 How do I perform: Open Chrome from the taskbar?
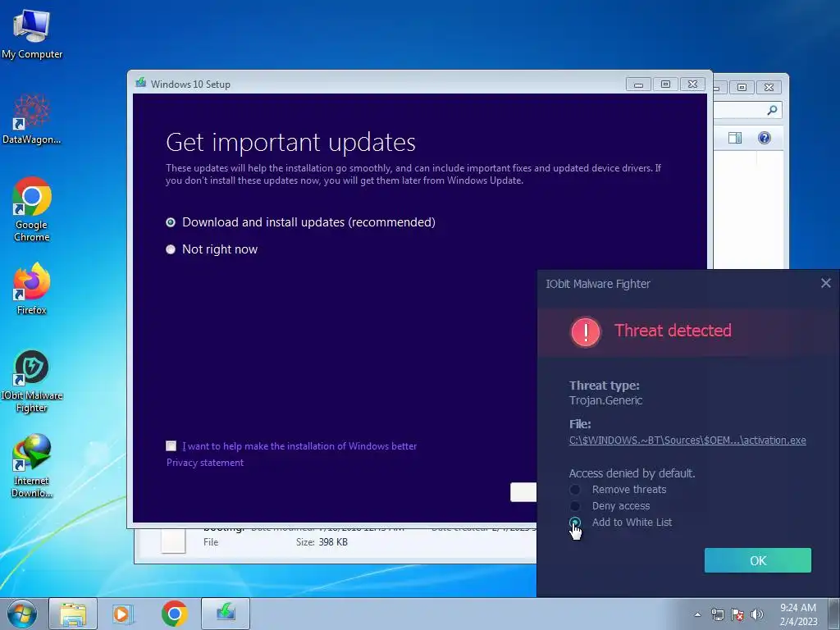[x=174, y=614]
